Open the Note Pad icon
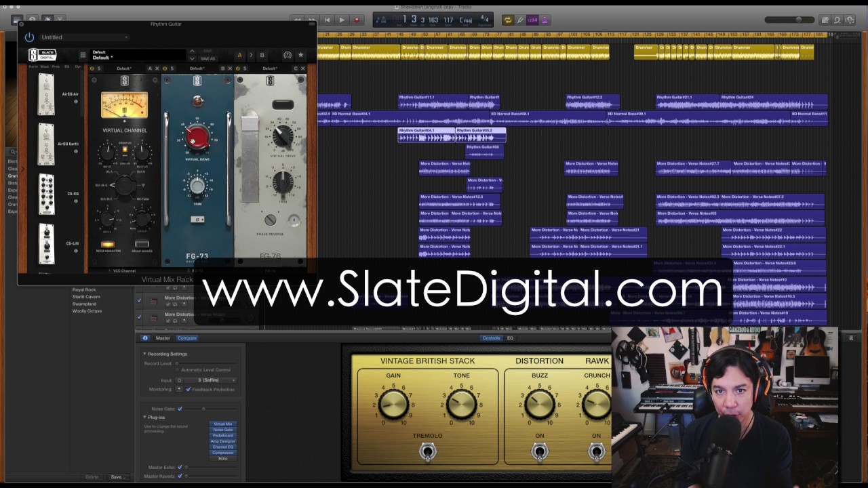868x488 pixels. tap(825, 20)
